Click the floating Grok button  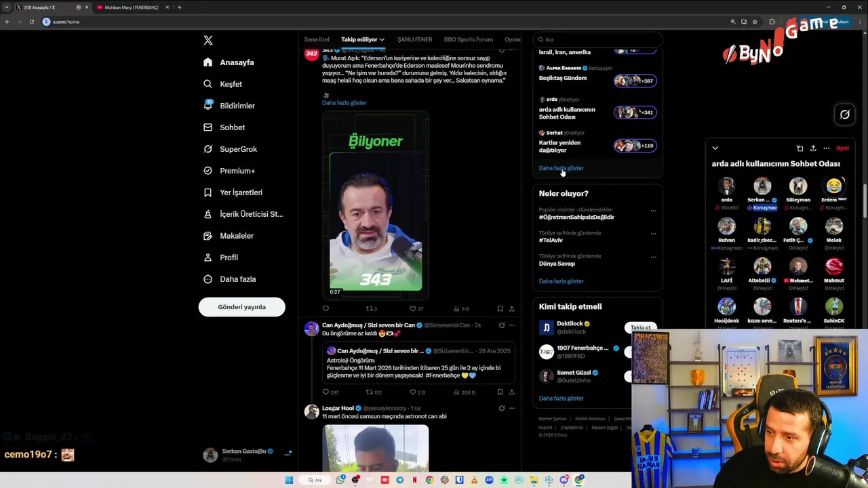pyautogui.click(x=844, y=115)
